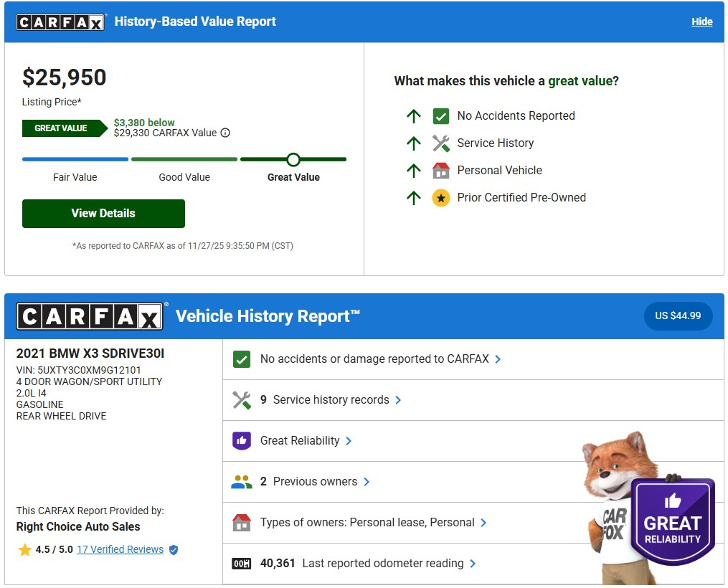The width and height of the screenshot is (728, 588).
Task: Click the Personal Vehicle house icon
Action: tap(440, 171)
